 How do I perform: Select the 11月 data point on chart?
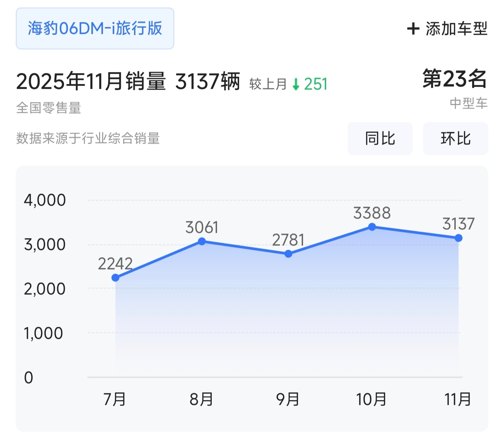[x=458, y=238]
